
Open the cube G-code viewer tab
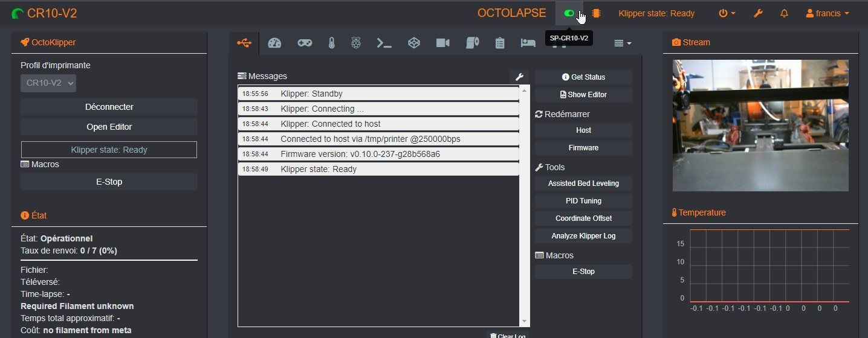pyautogui.click(x=413, y=43)
